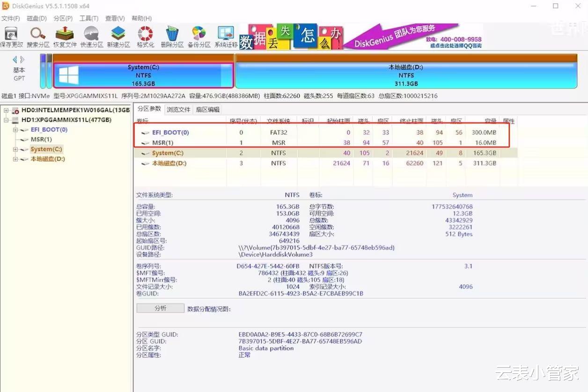Select the MSR(1) row in partition table

tap(325, 143)
